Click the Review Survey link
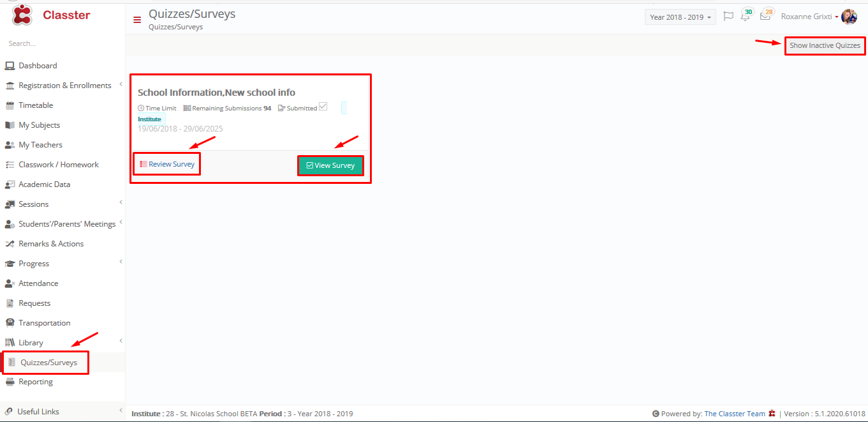 (x=167, y=164)
